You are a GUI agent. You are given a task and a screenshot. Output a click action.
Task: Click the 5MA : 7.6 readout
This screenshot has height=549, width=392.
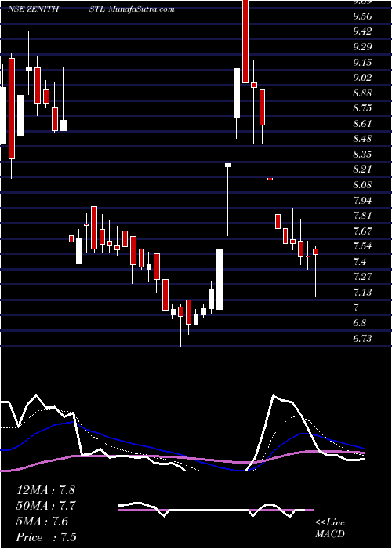(42, 522)
